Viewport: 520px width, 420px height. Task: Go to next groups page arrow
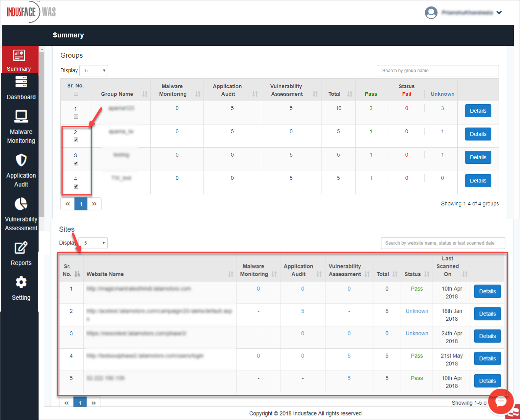94,204
